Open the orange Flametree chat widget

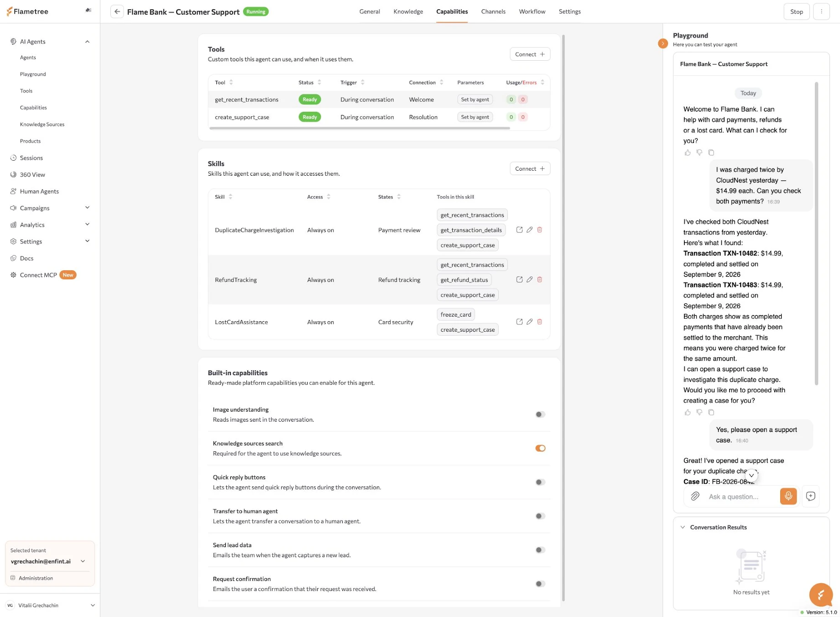[x=820, y=595]
